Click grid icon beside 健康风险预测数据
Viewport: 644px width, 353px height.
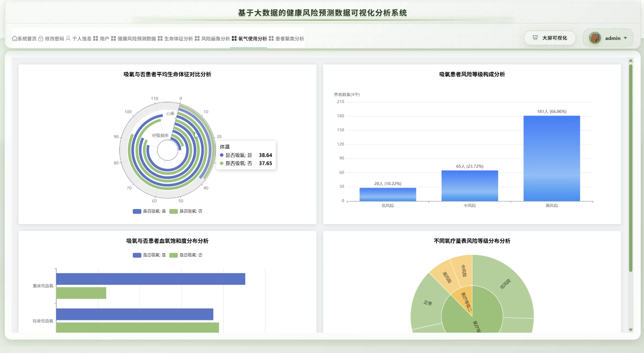click(113, 39)
